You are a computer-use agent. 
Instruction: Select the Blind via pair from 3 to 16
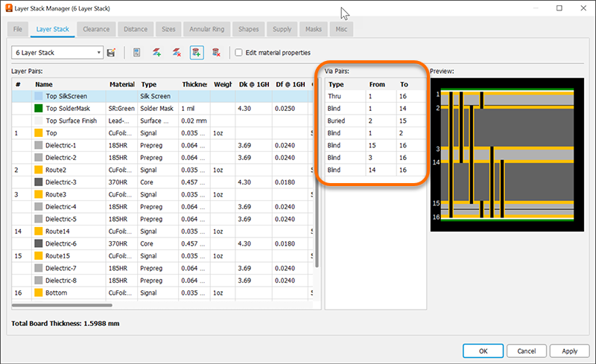pyautogui.click(x=375, y=158)
